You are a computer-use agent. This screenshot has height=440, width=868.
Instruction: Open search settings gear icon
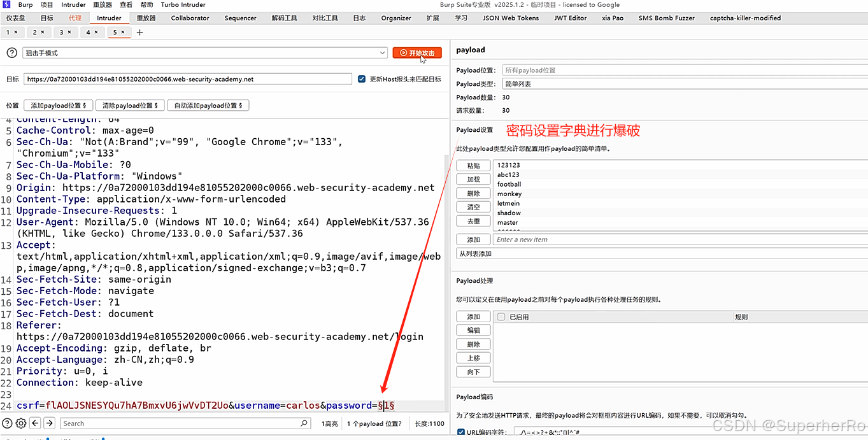pyautogui.click(x=21, y=423)
